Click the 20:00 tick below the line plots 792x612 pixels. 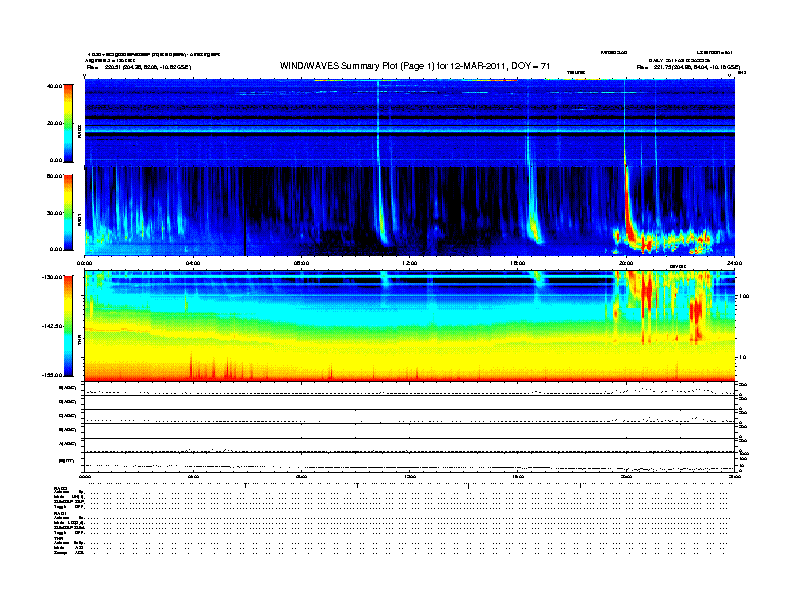pos(626,476)
